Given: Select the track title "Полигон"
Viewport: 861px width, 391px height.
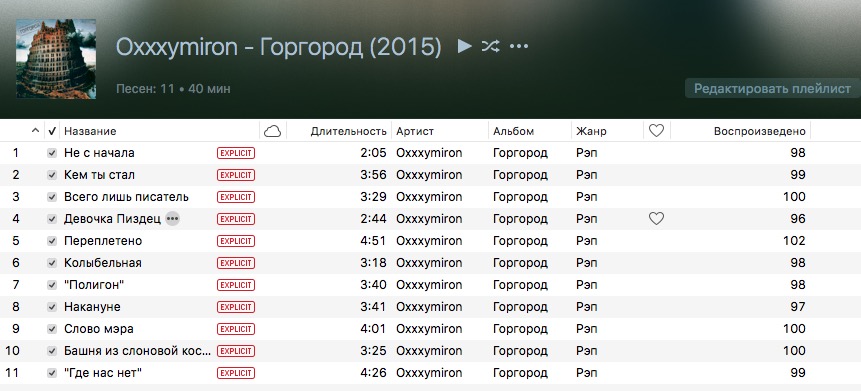Looking at the screenshot, I should click(94, 285).
